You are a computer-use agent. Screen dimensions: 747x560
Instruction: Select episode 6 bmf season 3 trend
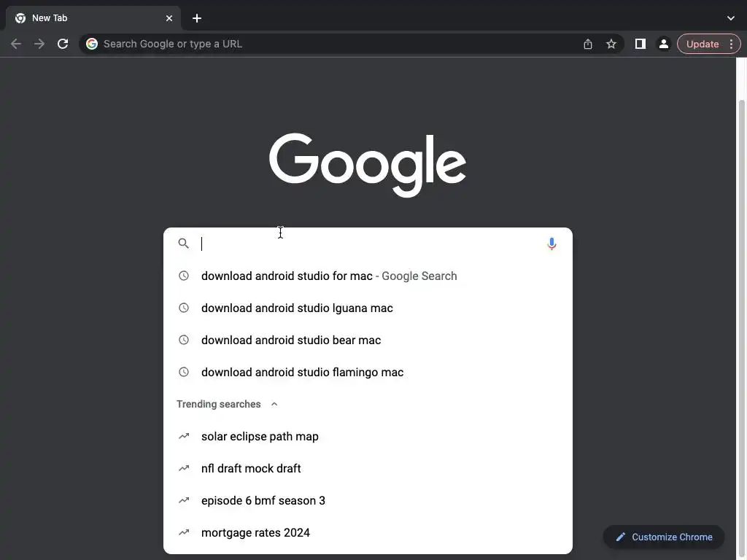(368, 500)
